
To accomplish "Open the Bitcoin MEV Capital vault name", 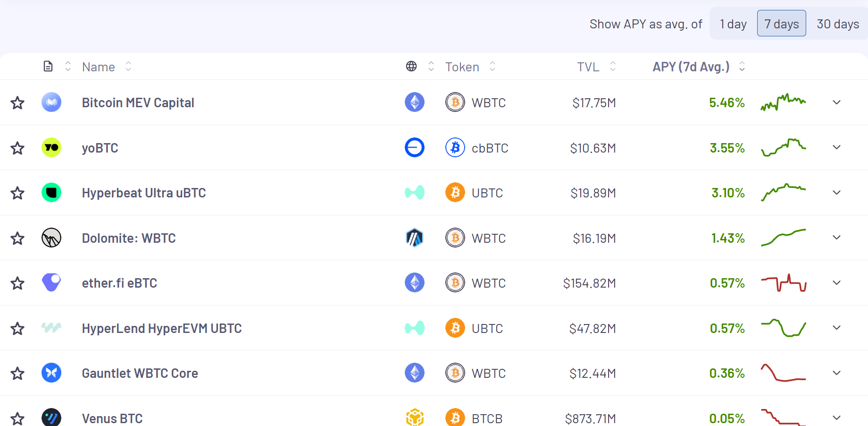I will pyautogui.click(x=138, y=102).
